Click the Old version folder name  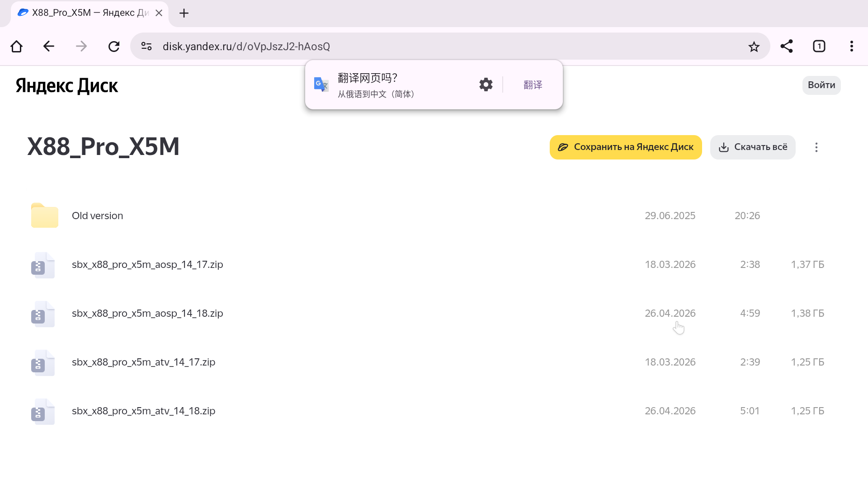pos(97,216)
